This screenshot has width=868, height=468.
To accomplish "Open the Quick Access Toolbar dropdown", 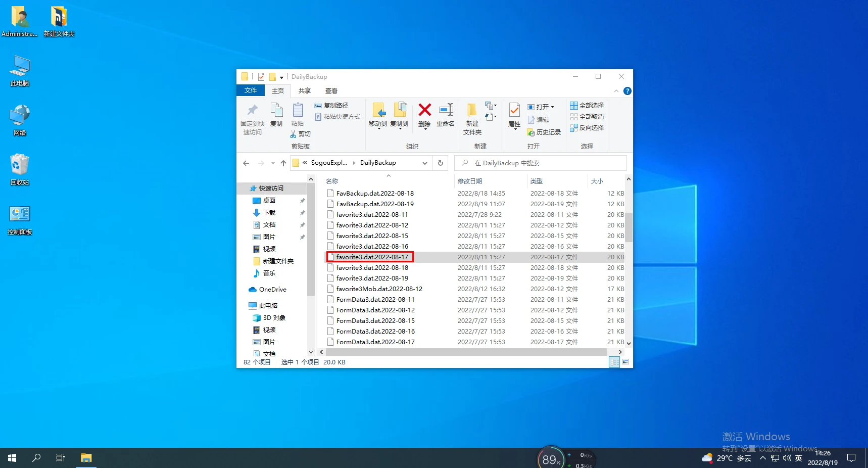I will [x=281, y=77].
